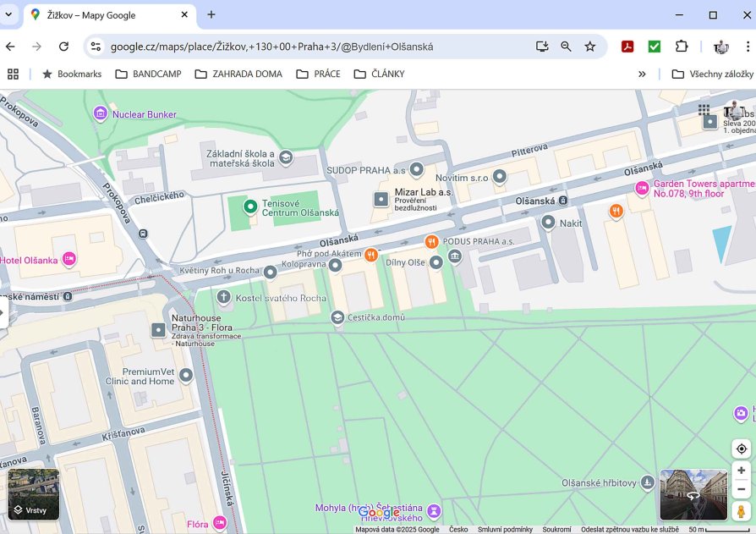Open the Chrome tab groups grid
Viewport: 756px width, 534px height.
click(x=13, y=74)
